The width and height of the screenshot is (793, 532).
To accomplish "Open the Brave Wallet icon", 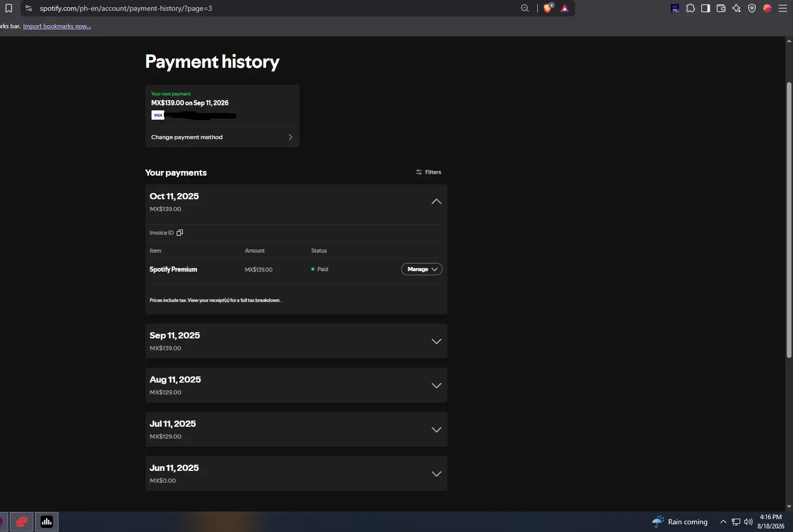I will tap(721, 8).
